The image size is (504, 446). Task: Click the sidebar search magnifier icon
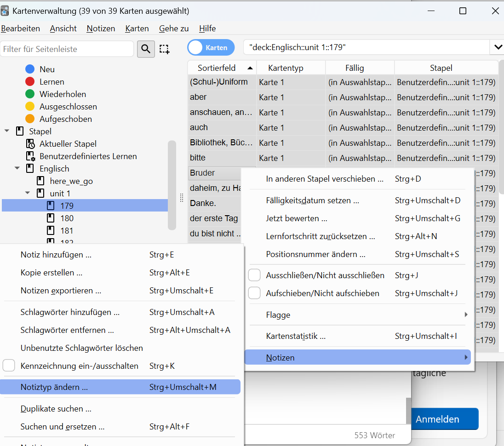146,49
